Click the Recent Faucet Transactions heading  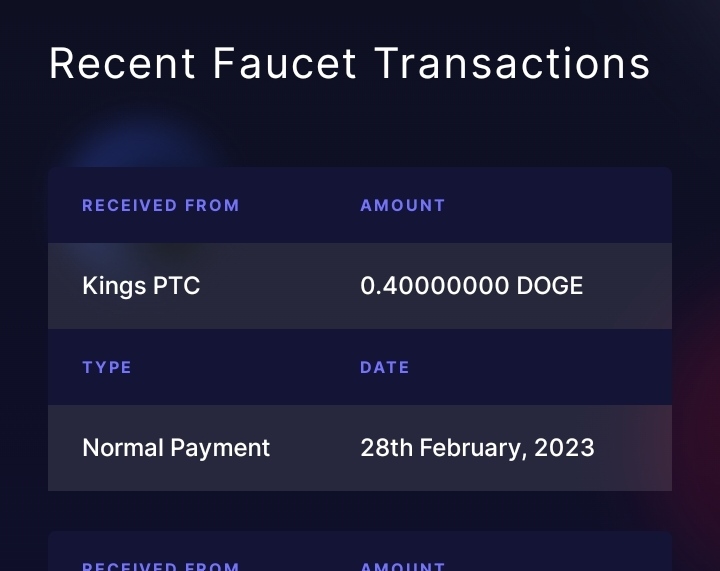pos(349,64)
